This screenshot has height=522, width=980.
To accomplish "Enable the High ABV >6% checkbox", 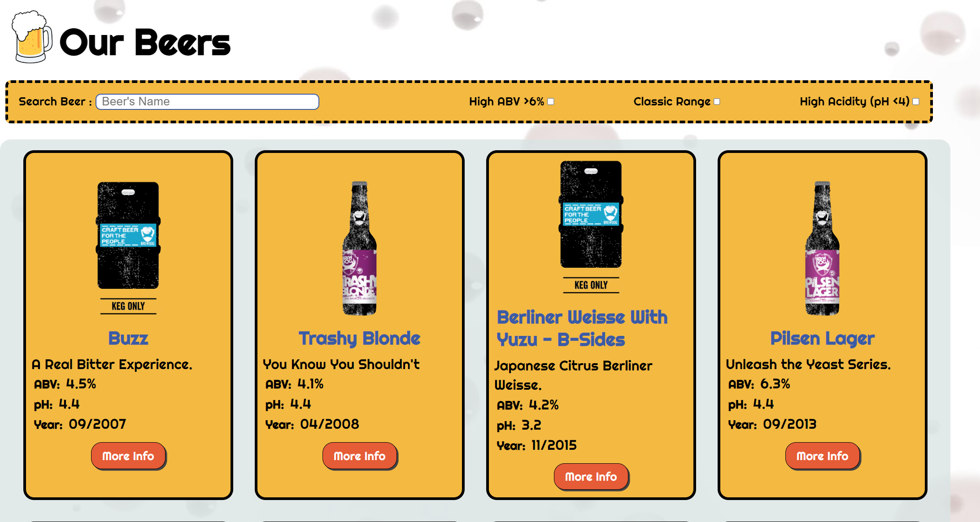I will pyautogui.click(x=551, y=102).
